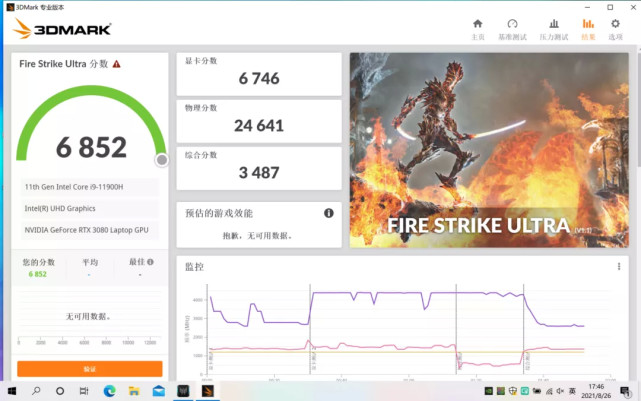641x401 pixels.
Task: Open the monitoring panel three-dot menu
Action: [x=619, y=267]
